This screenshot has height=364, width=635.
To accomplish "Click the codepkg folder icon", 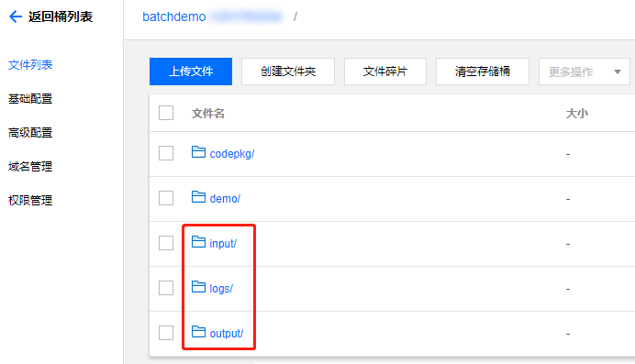I will pyautogui.click(x=198, y=152).
